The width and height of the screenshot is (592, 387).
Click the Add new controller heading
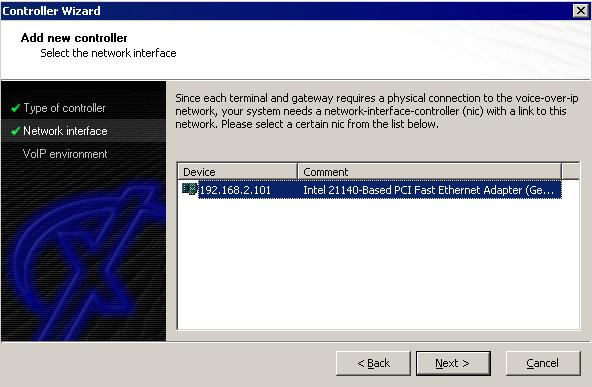(74, 38)
